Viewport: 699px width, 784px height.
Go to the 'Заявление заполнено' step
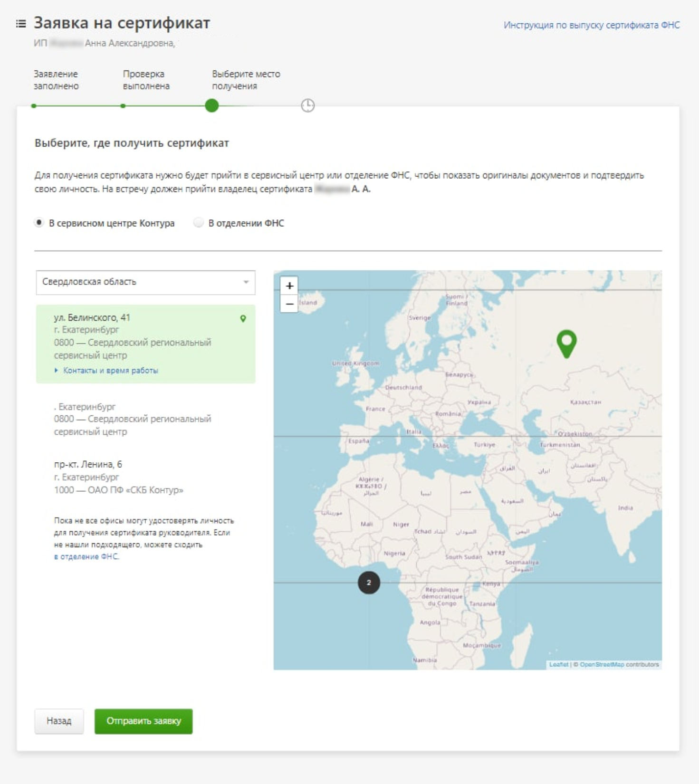pos(56,80)
